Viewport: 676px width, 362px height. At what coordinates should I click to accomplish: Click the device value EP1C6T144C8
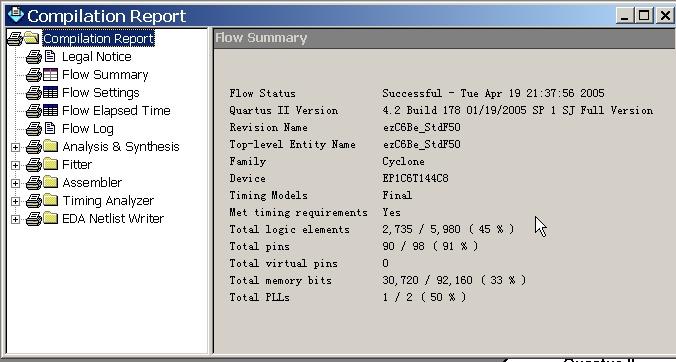[415, 178]
